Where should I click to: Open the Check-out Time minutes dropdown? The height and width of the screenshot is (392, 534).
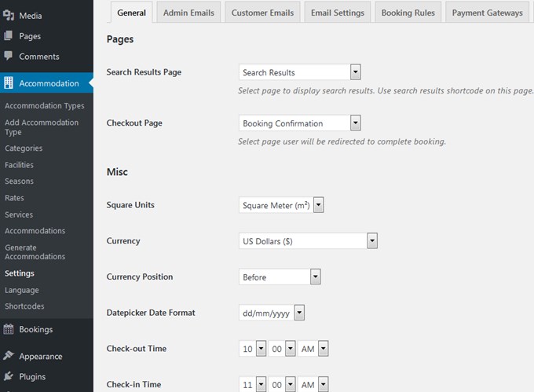coord(282,349)
